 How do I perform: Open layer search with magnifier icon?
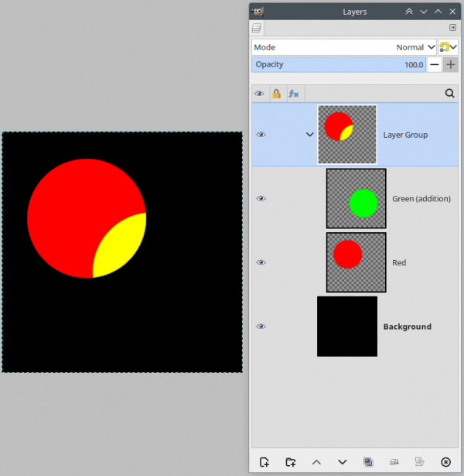[x=449, y=93]
